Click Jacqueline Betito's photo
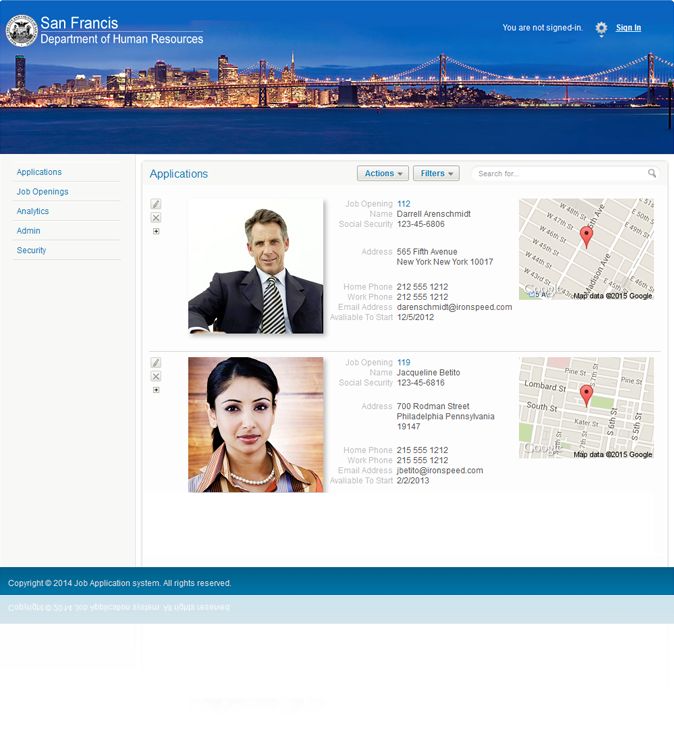674x736 pixels. tap(256, 425)
